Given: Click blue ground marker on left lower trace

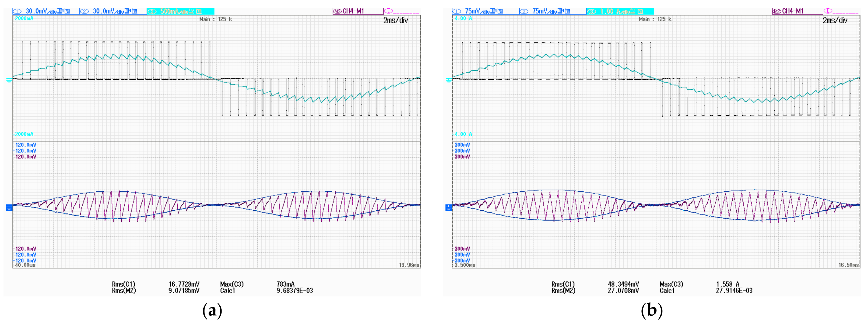Looking at the screenshot, I should [x=9, y=208].
